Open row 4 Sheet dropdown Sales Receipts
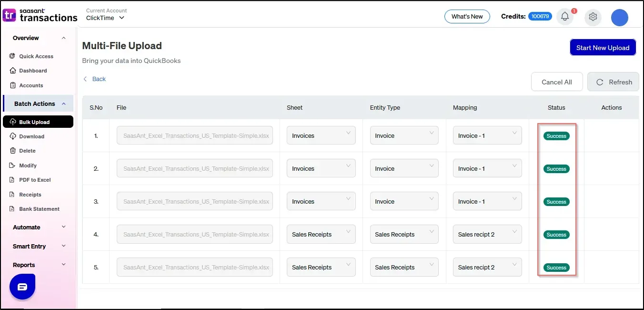 [321, 234]
